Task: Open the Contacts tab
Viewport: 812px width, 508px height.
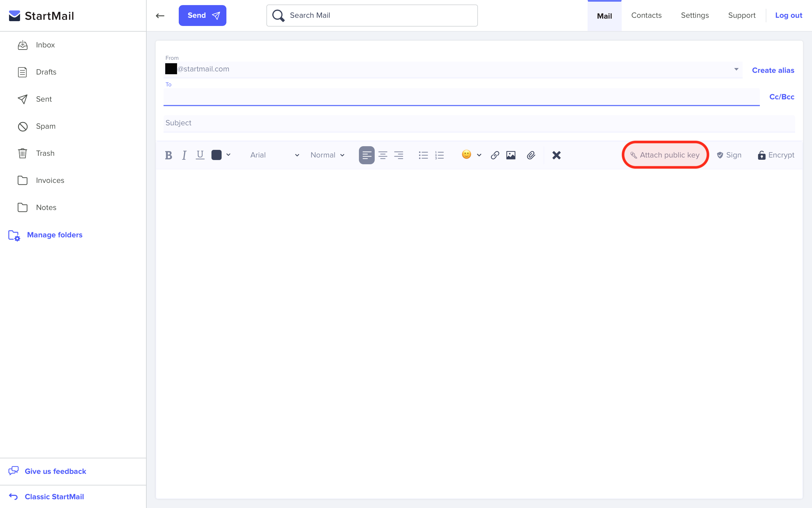Action: [646, 16]
